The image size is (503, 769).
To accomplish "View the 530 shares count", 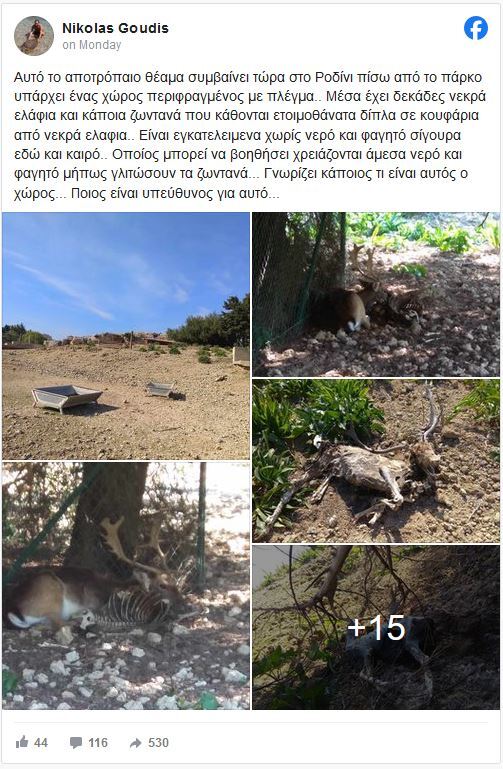I will point(158,743).
